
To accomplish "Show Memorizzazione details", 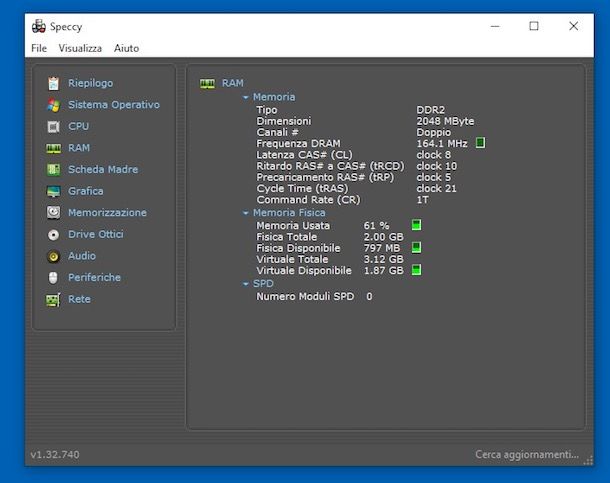I will click(x=107, y=213).
